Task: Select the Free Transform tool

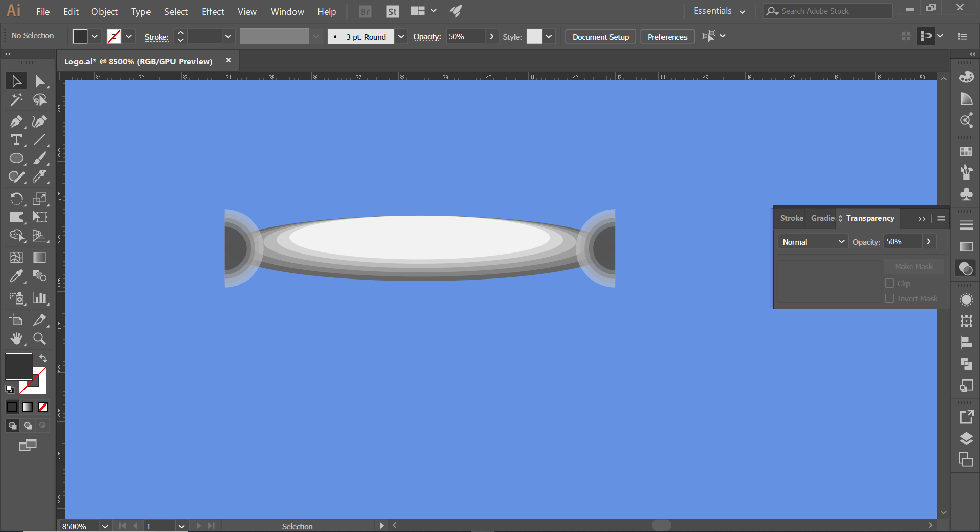Action: click(40, 217)
